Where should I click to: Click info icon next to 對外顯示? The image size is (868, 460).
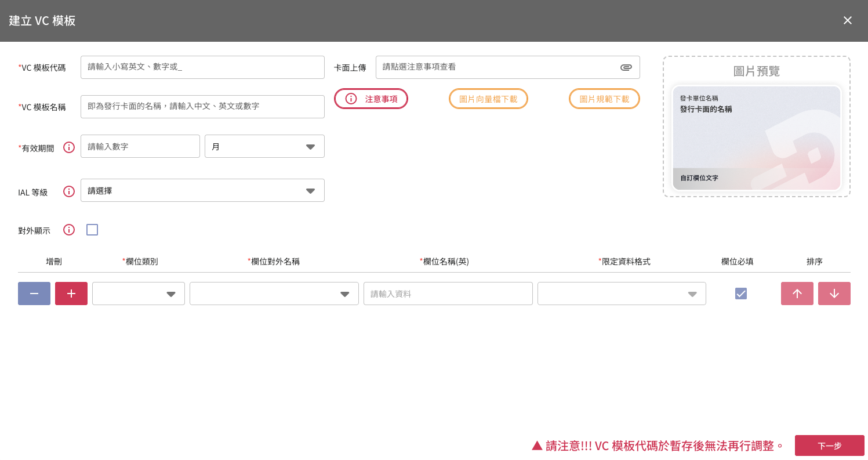point(69,230)
